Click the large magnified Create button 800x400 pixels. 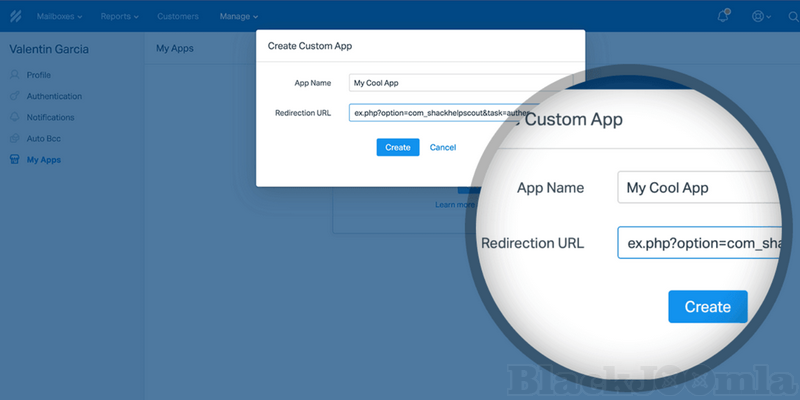click(707, 306)
